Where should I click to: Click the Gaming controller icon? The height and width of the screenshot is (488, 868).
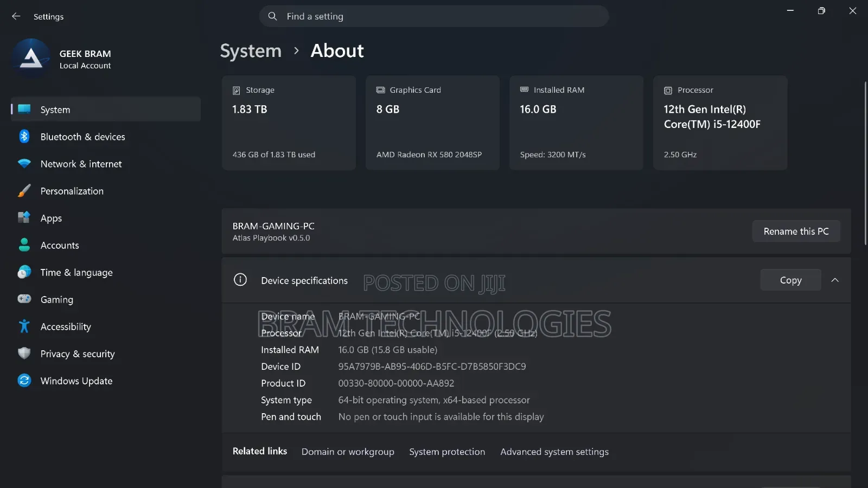[x=24, y=299]
